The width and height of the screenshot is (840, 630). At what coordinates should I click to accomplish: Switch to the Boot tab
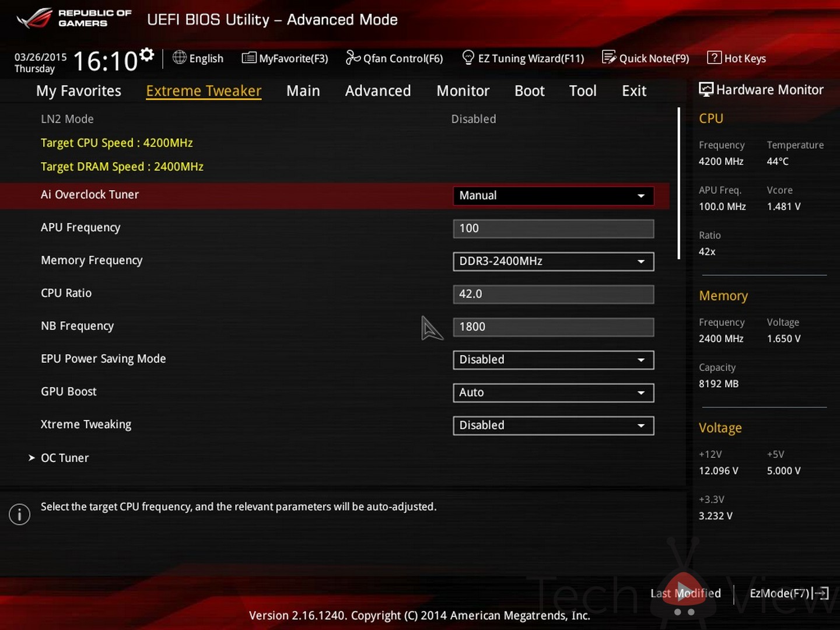(530, 91)
